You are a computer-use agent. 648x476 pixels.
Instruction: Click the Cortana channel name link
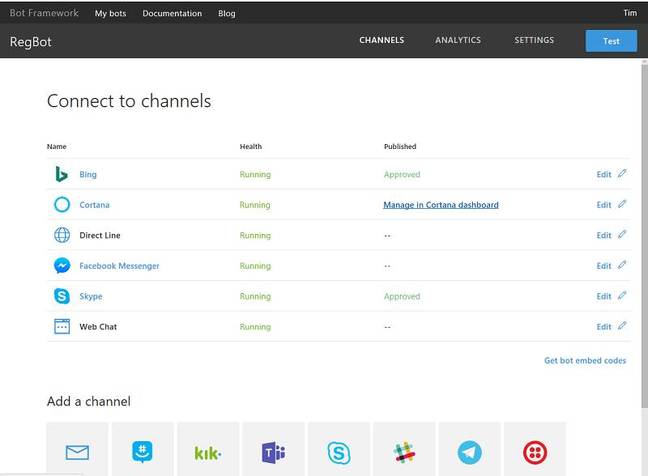click(94, 205)
